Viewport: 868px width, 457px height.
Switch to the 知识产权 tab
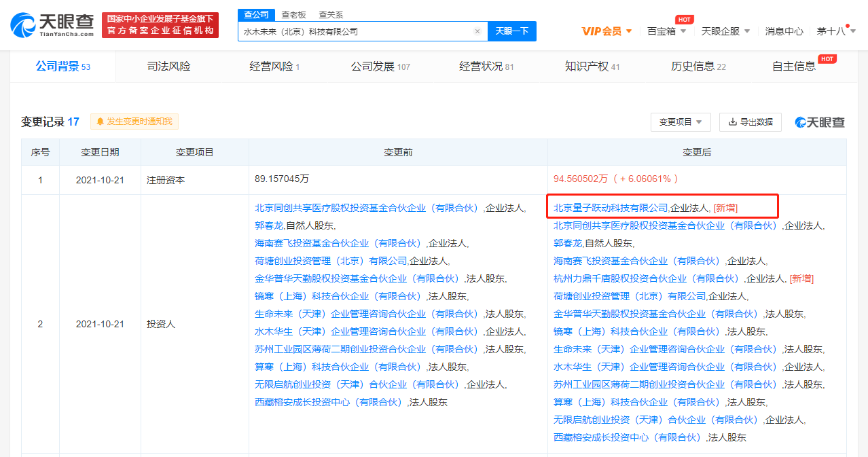pos(592,67)
